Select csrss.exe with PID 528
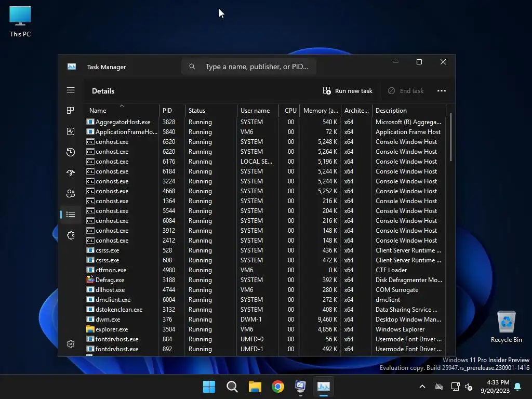 pos(264,250)
